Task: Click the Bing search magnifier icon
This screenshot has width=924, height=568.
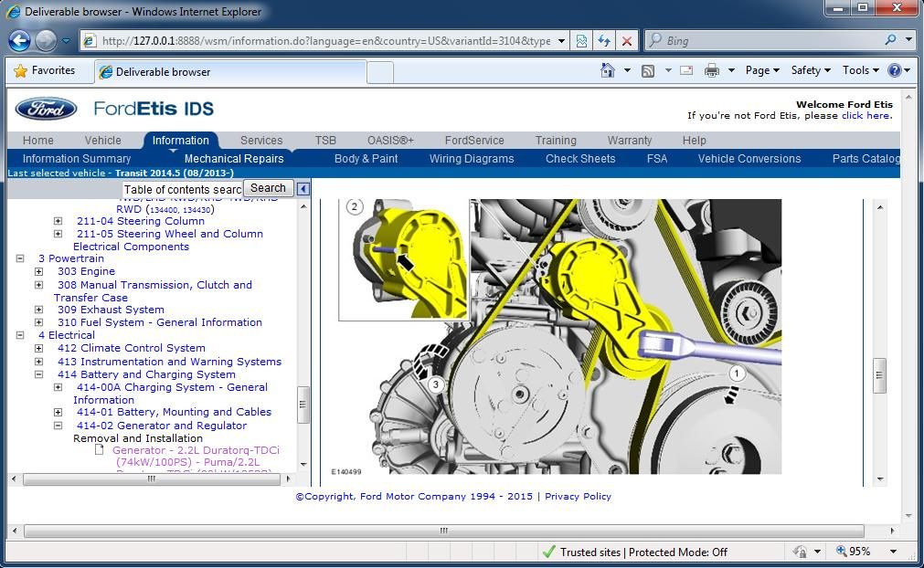Action: [x=890, y=40]
